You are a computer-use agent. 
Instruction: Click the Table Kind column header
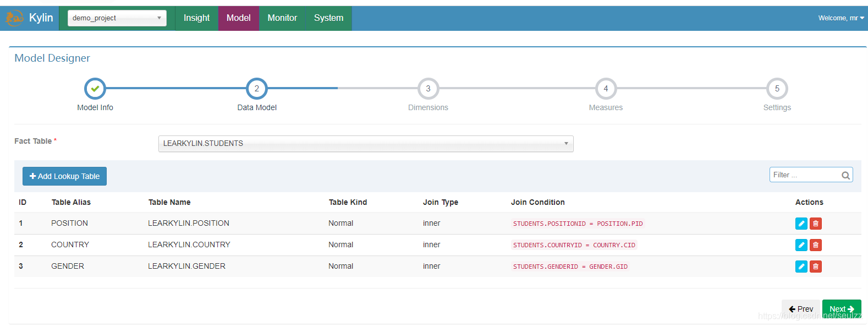(x=348, y=202)
